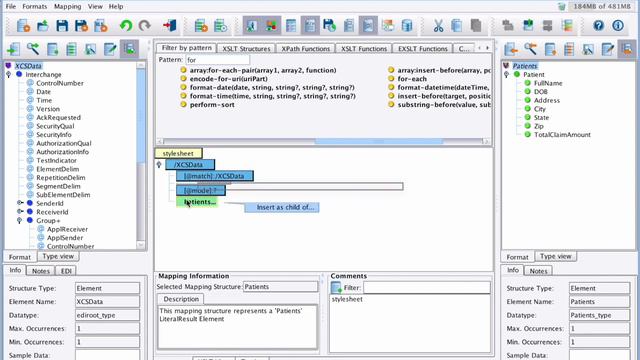Select TotalClaimAmount in the target tree

pyautogui.click(x=562, y=135)
